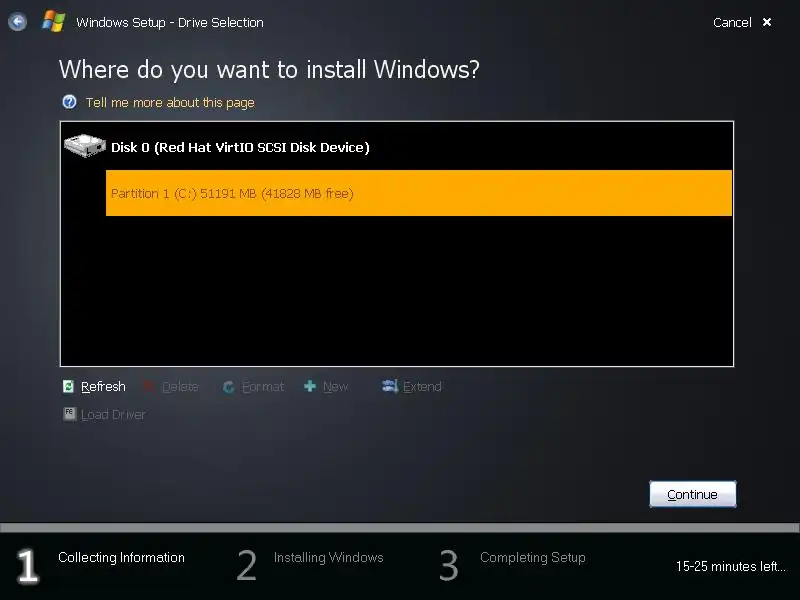
Task: Click the green Refresh icon
Action: pyautogui.click(x=68, y=386)
